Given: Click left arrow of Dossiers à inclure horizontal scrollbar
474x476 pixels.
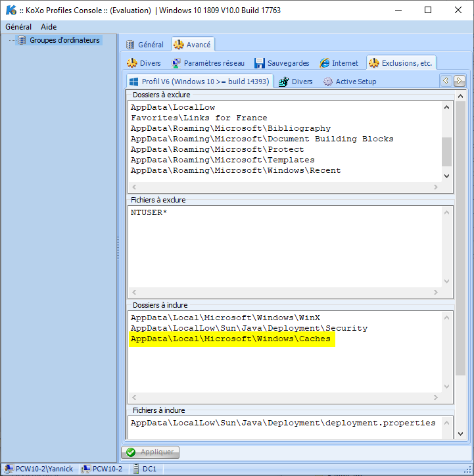Looking at the screenshot, I should (134, 397).
